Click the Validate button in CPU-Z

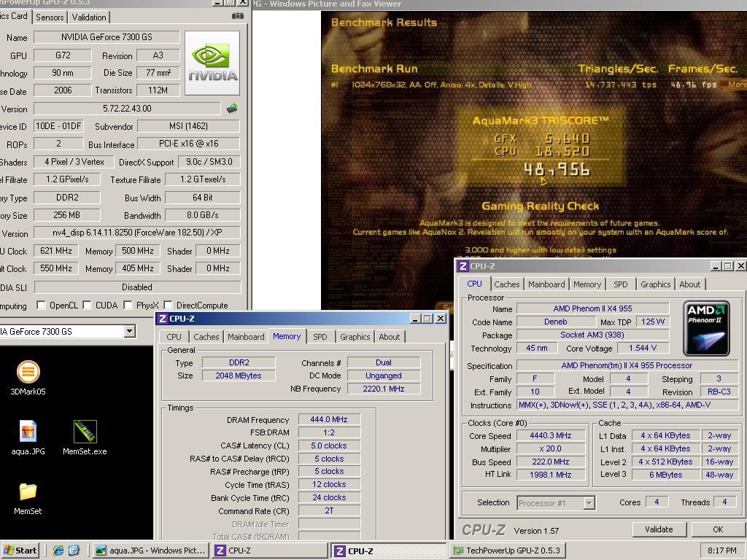(659, 529)
